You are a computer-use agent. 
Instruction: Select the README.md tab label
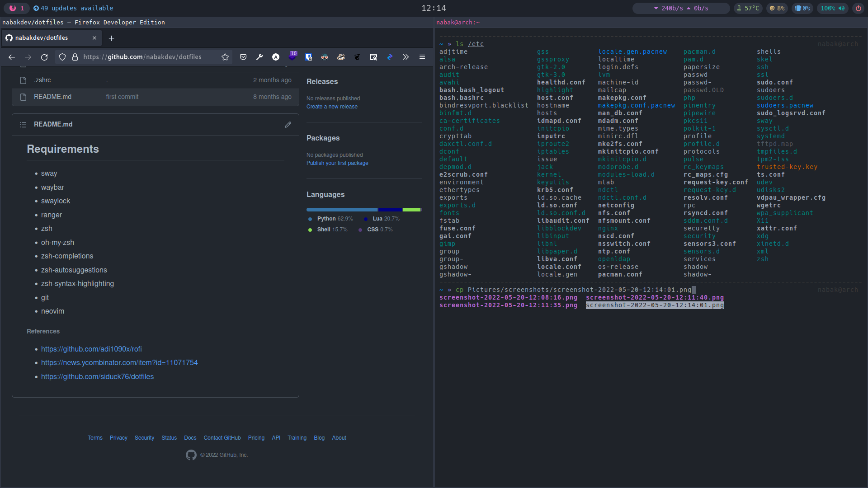52,124
